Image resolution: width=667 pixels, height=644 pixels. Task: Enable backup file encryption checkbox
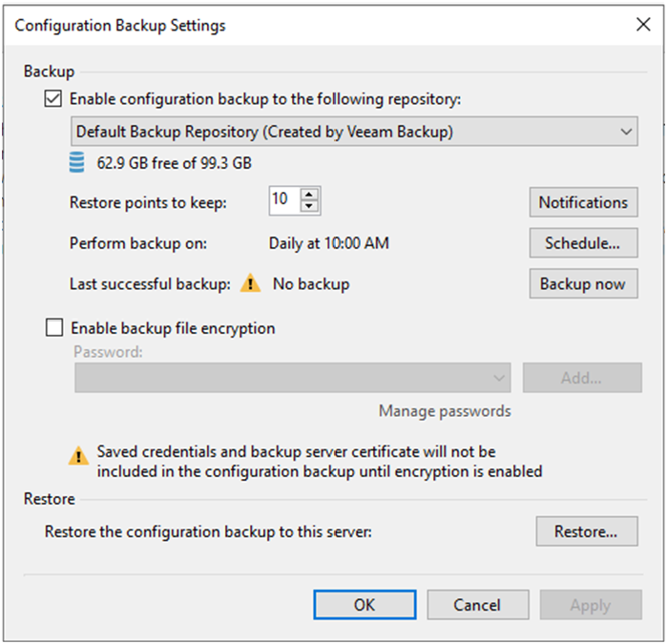click(54, 328)
